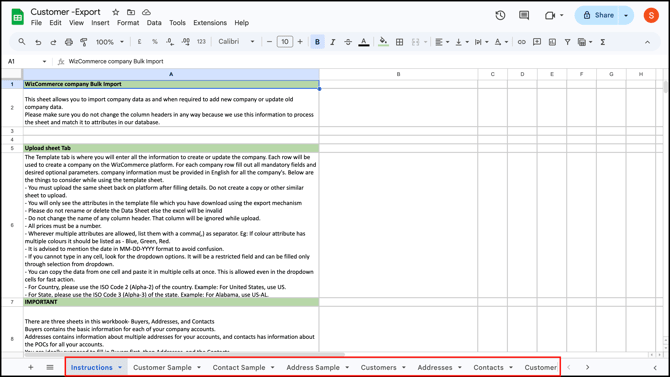Open the Contacts tab dropdown arrow
Screen dimensions: 670x377
[x=511, y=367]
